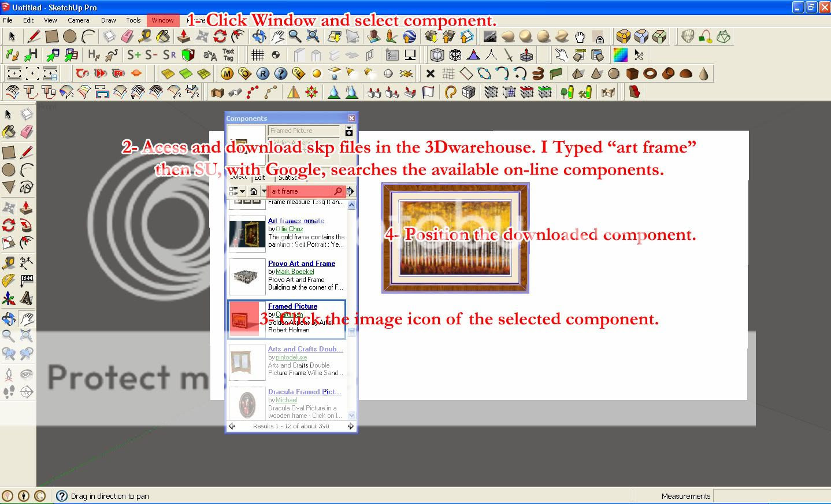Screen dimensions: 831x504
Task: Open the view options dropdown in Components
Action: tap(237, 191)
